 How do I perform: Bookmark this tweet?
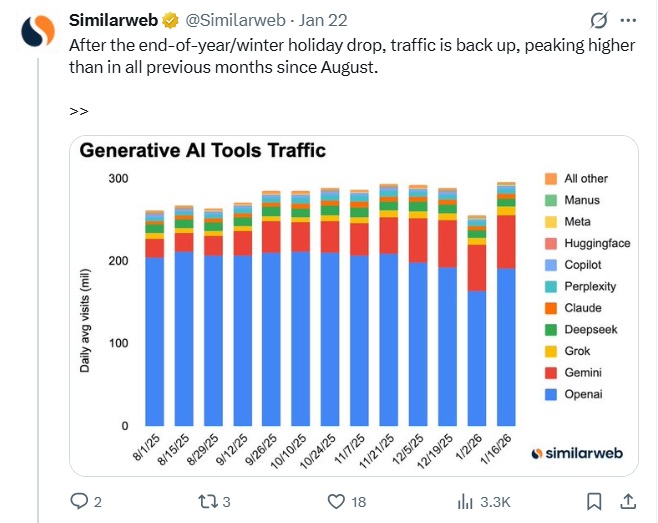click(593, 501)
